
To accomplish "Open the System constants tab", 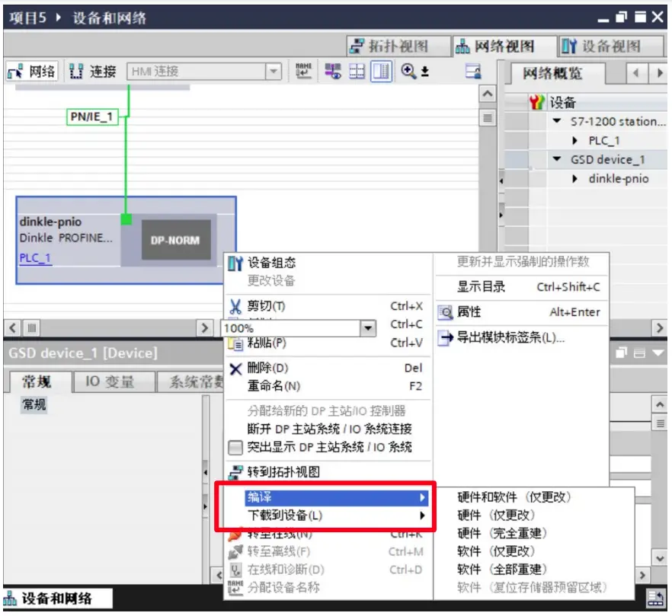I will pyautogui.click(x=191, y=381).
